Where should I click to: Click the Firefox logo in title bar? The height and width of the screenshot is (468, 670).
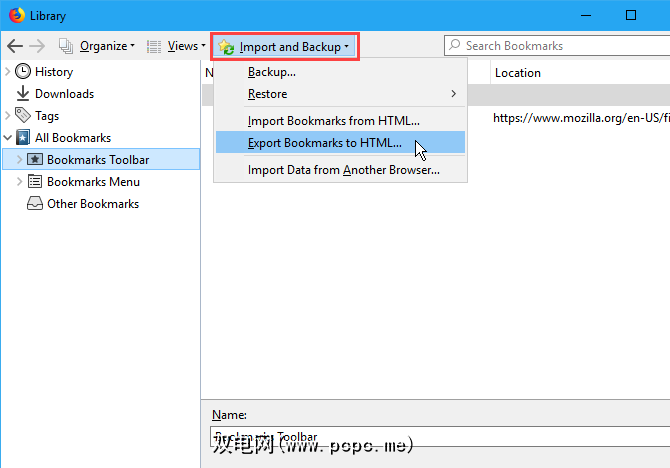pyautogui.click(x=17, y=15)
